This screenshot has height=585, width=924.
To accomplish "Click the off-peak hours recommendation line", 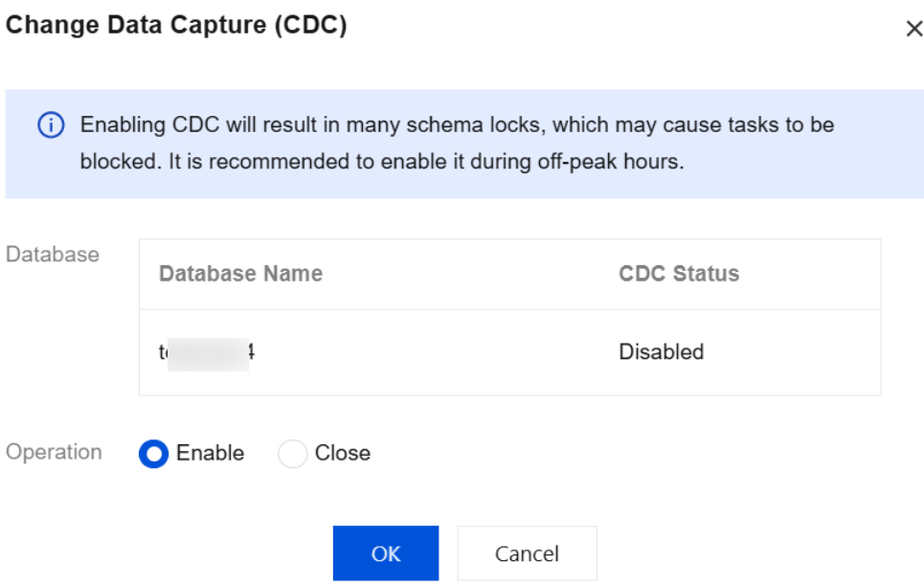I will [x=382, y=162].
